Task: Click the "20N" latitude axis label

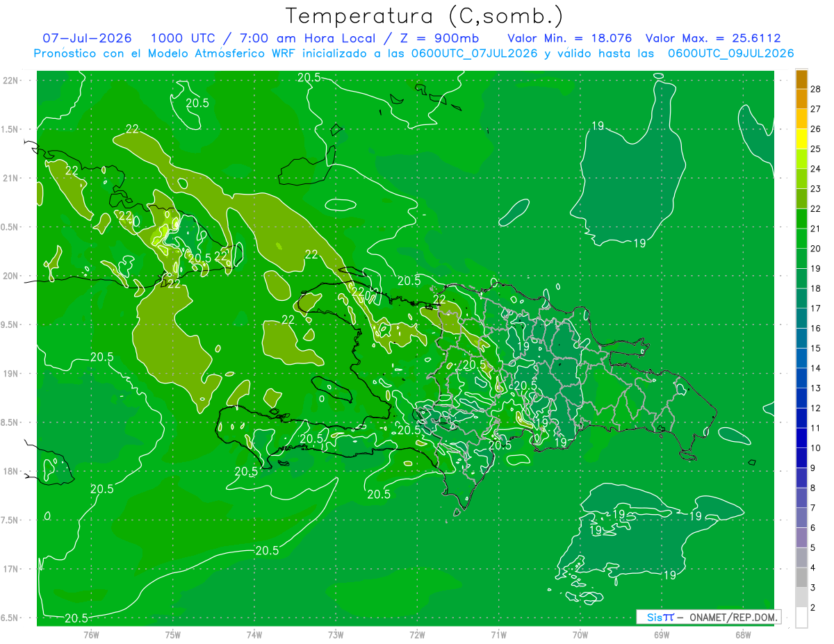Action: (10, 276)
